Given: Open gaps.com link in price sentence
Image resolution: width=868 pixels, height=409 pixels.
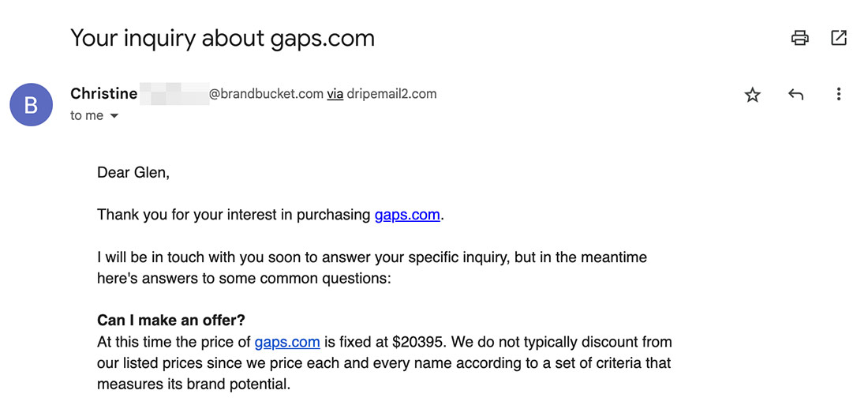Looking at the screenshot, I should point(287,342).
